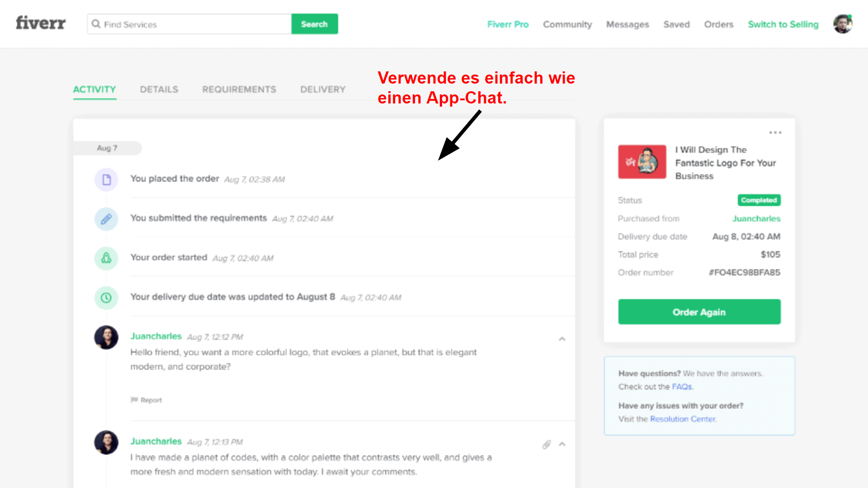Click the green Order Again button
868x488 pixels.
699,312
